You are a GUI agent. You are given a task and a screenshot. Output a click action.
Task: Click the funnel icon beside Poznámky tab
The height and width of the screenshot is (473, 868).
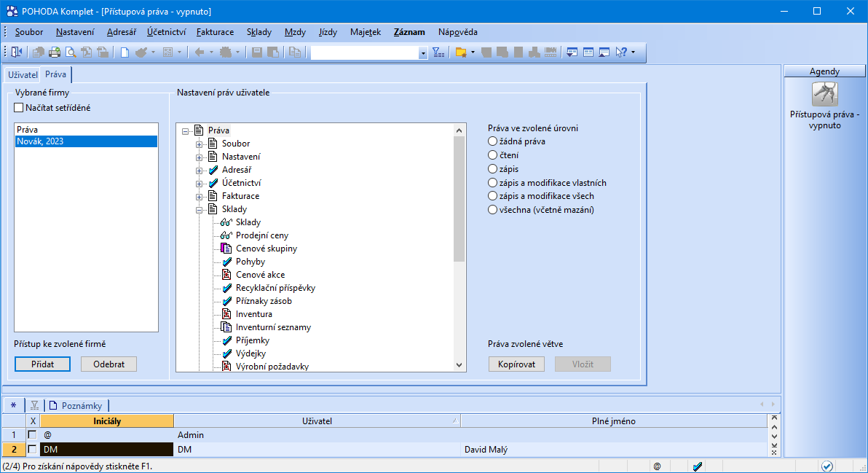(x=34, y=405)
